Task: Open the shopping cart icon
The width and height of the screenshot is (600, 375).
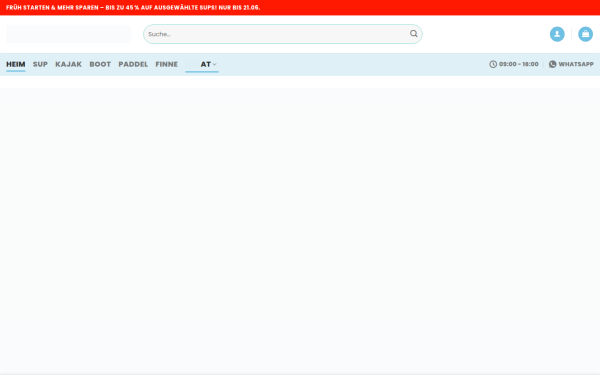Action: 585,34
